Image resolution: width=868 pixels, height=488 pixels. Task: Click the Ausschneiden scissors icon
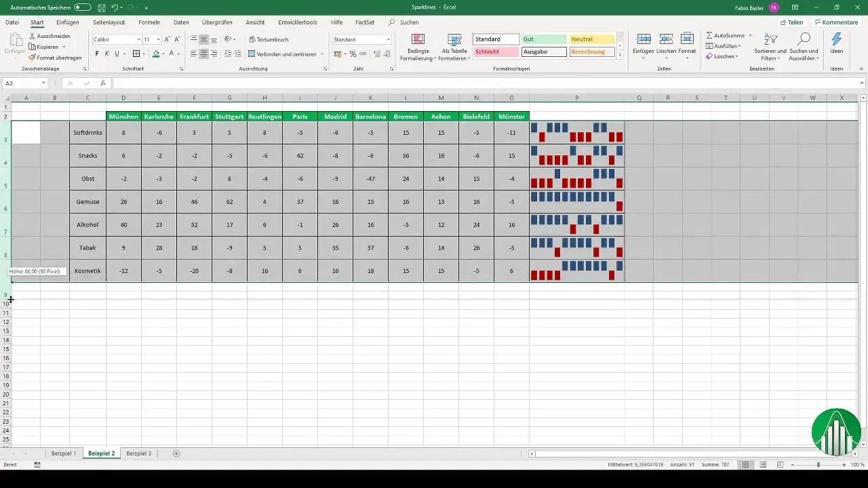coord(33,36)
